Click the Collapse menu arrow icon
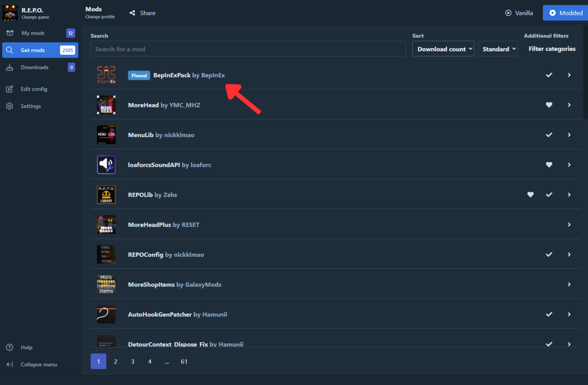The width and height of the screenshot is (588, 385). coord(10,365)
